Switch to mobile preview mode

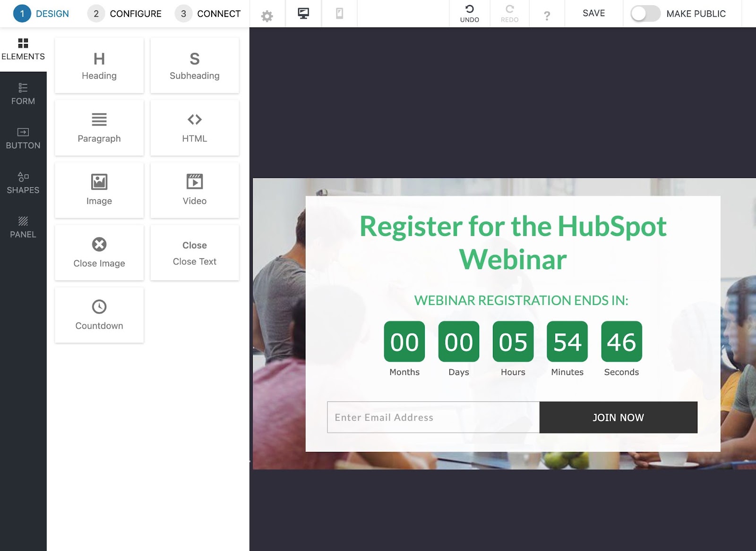click(339, 13)
